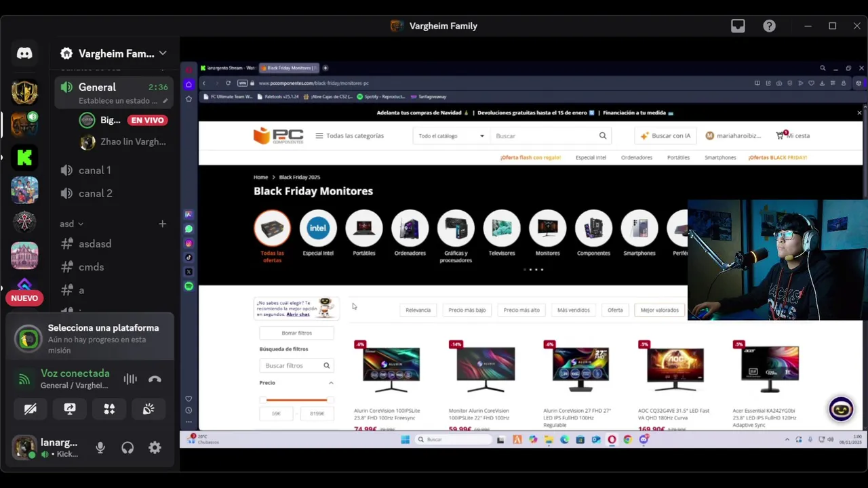Image resolution: width=868 pixels, height=488 pixels.
Task: Collapse the Precio filter section
Action: point(331,383)
